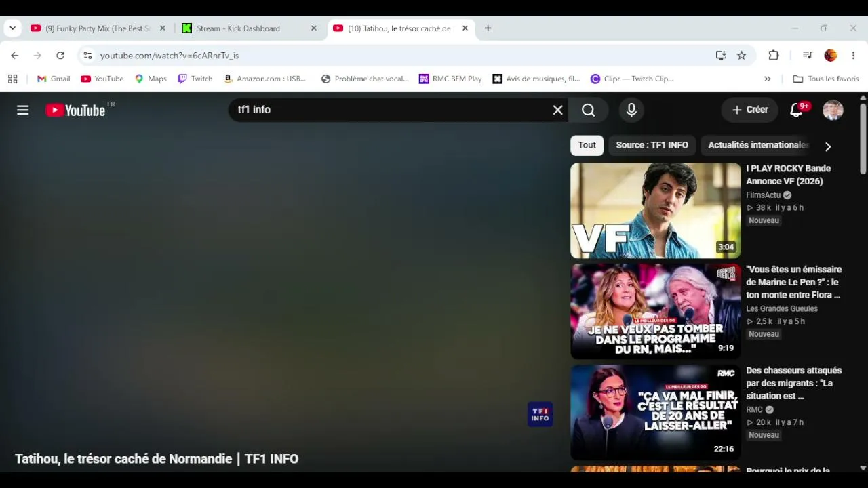Clear the 'tf1 info' search text
The width and height of the screenshot is (868, 488).
point(557,110)
